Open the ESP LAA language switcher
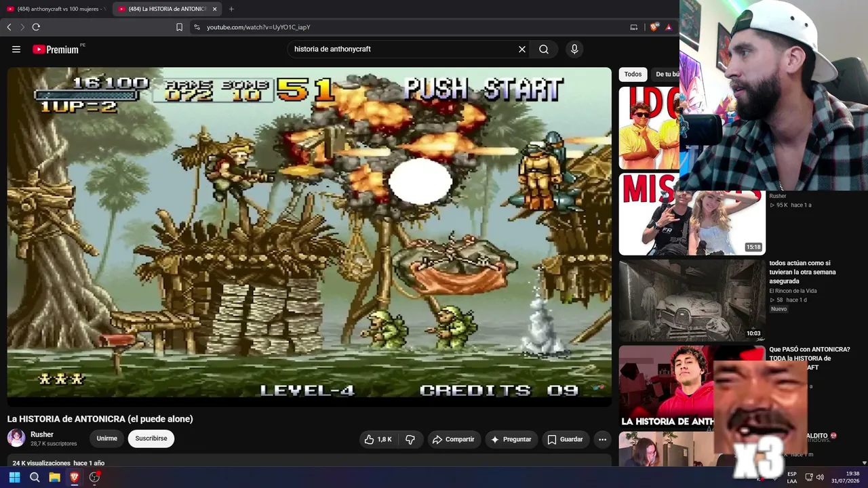The image size is (868, 488). coord(792,477)
